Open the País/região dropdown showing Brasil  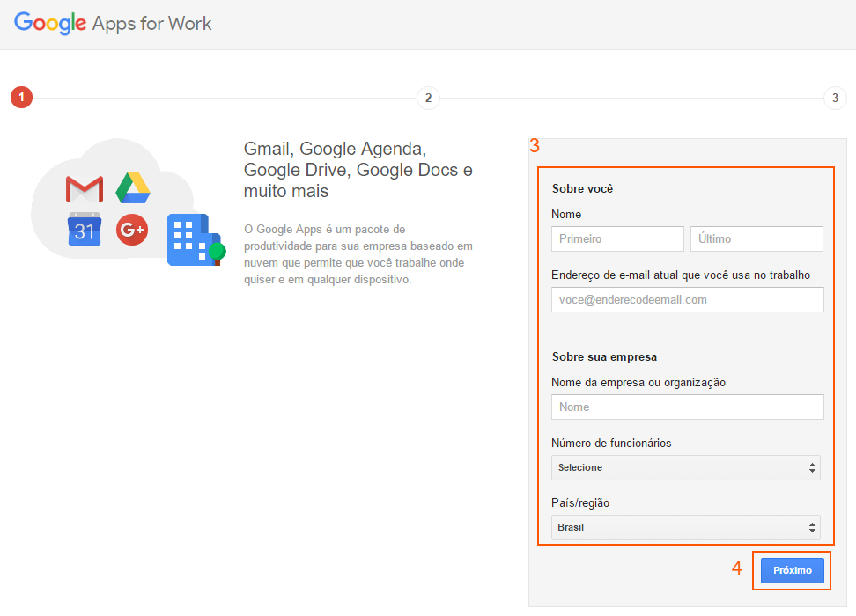[686, 528]
